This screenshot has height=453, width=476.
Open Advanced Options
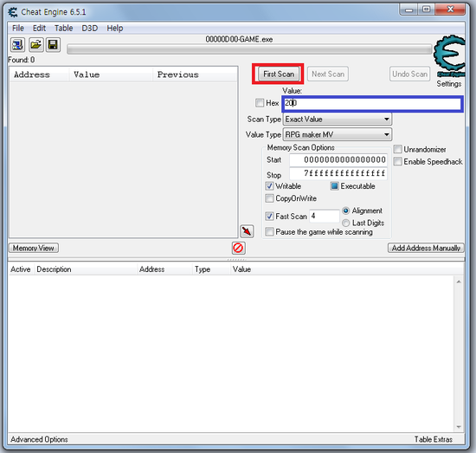pos(39,439)
